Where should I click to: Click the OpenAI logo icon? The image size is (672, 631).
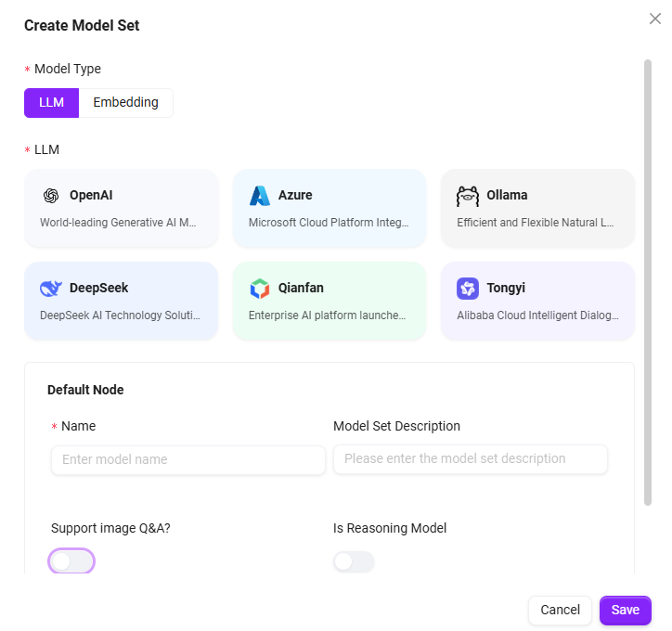coord(51,196)
